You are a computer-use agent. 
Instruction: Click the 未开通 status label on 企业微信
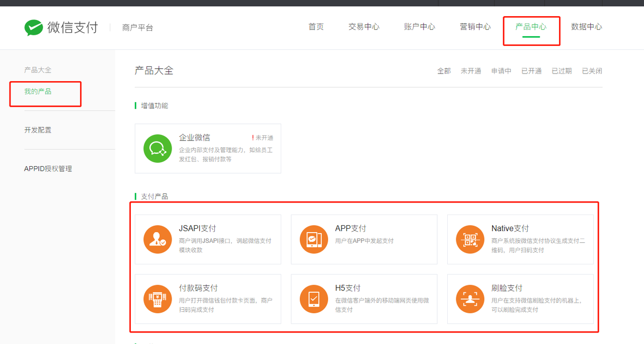265,137
